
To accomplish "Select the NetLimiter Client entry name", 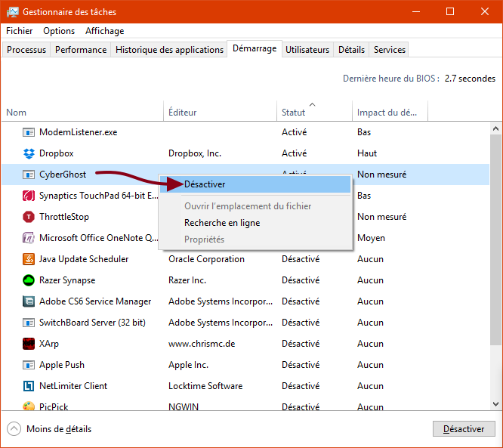I will tap(73, 386).
